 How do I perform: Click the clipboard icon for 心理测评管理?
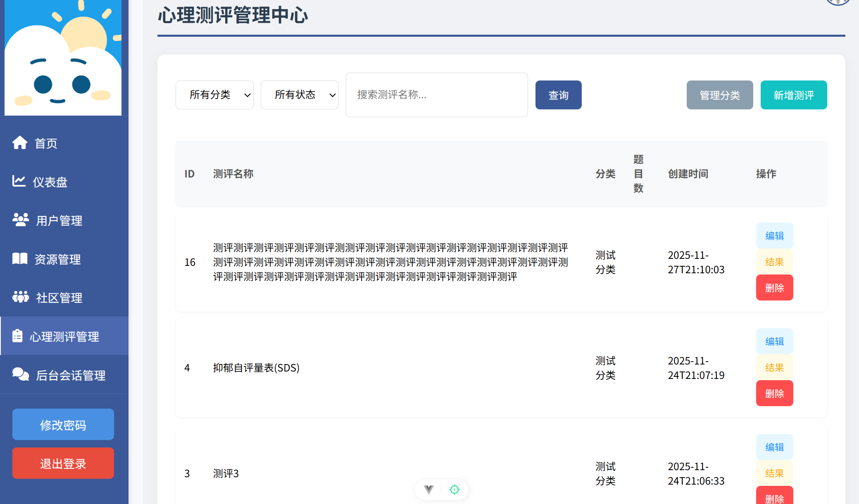(x=17, y=336)
